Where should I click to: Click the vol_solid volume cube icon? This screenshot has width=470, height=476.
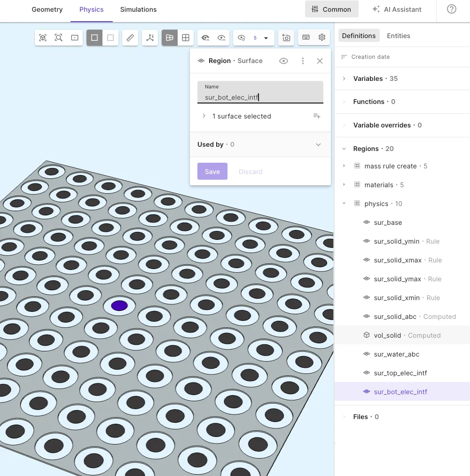click(x=367, y=335)
